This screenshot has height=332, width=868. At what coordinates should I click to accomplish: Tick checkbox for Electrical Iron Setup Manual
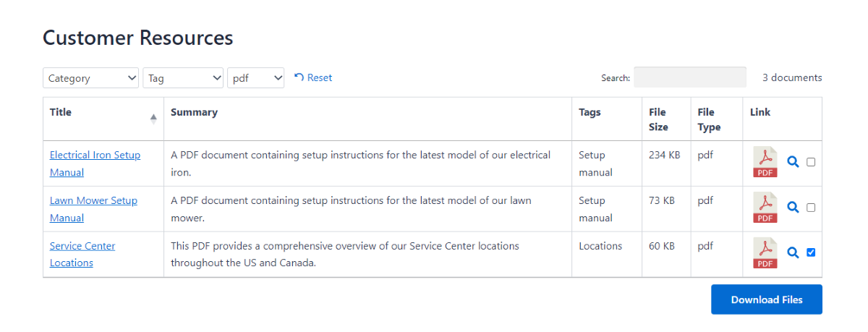(x=811, y=162)
